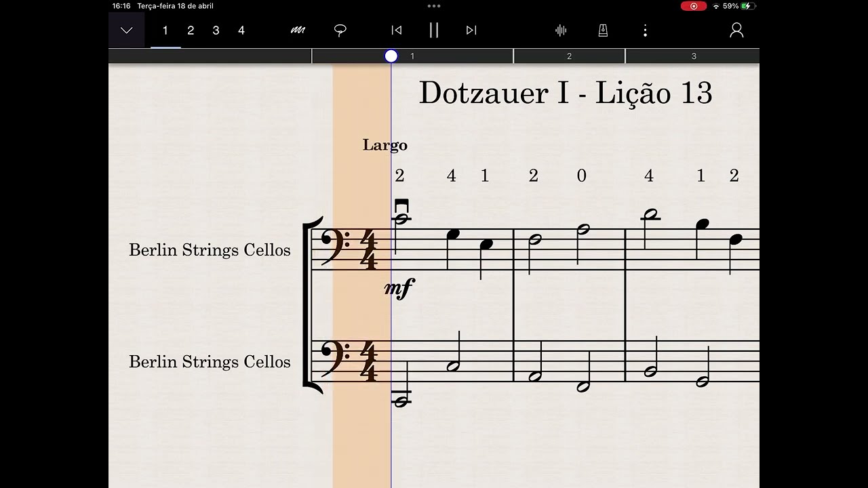Select the down-bow marking above the first note

[x=401, y=205]
